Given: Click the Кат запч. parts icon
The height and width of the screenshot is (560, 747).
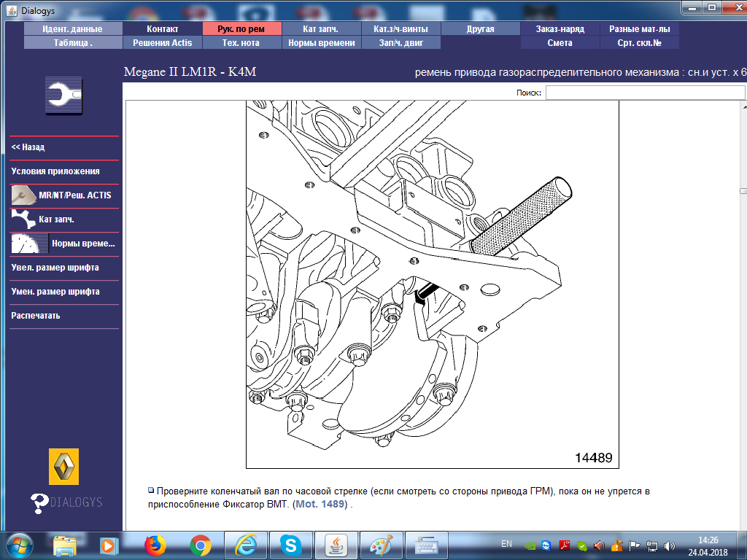Looking at the screenshot, I should point(23,219).
